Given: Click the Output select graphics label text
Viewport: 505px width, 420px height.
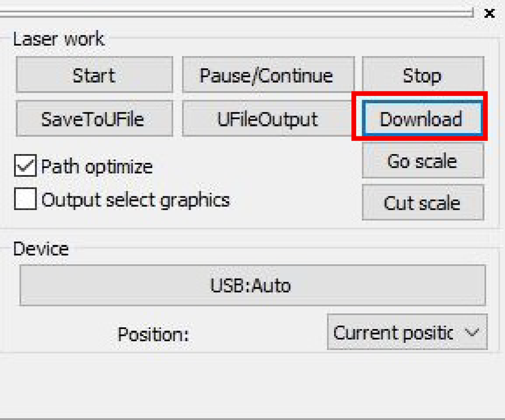Looking at the screenshot, I should click(135, 200).
